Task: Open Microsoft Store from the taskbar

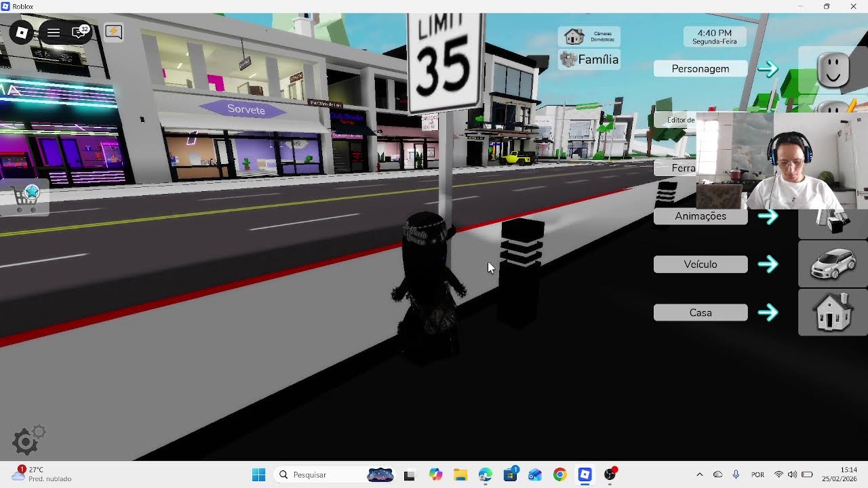Action: pyautogui.click(x=510, y=475)
